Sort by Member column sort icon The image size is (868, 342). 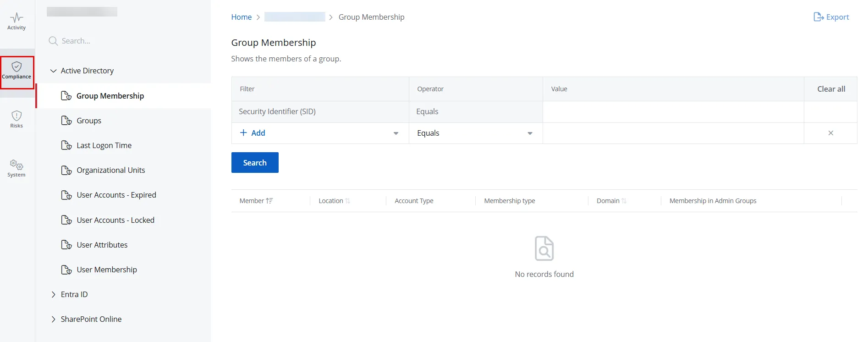pos(269,201)
